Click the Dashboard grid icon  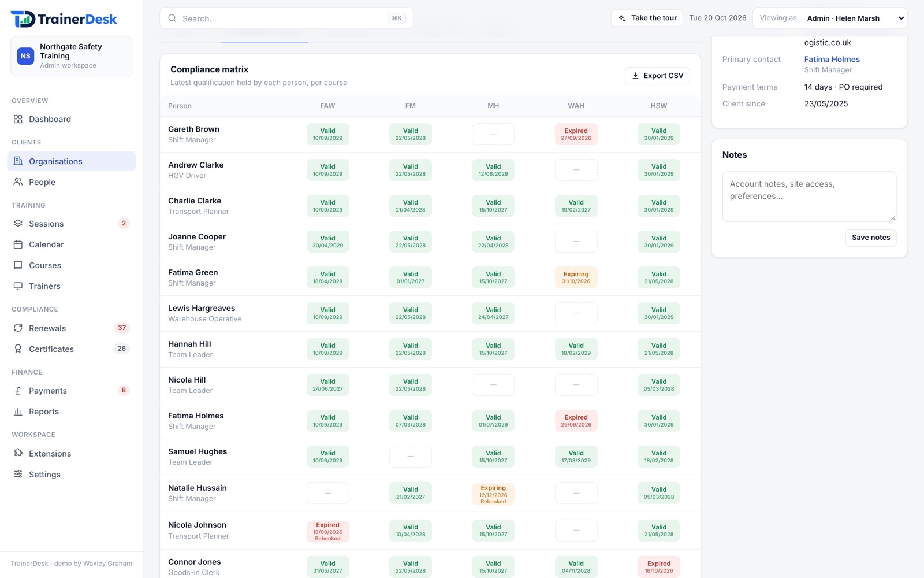pos(18,119)
